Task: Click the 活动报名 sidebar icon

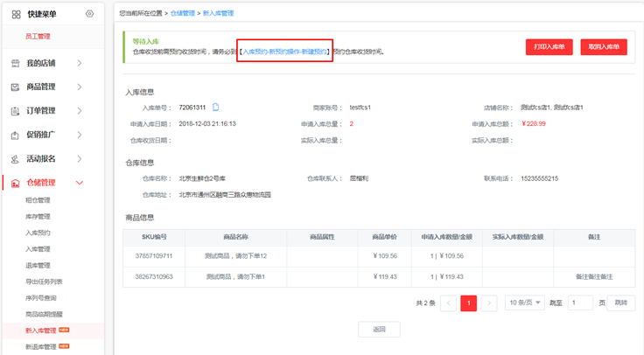Action: pos(16,159)
